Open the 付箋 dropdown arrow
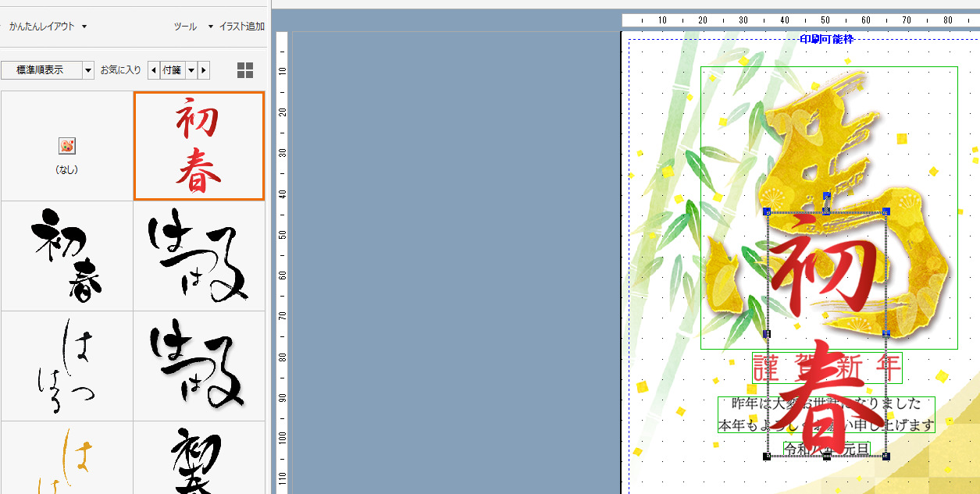 click(x=191, y=70)
